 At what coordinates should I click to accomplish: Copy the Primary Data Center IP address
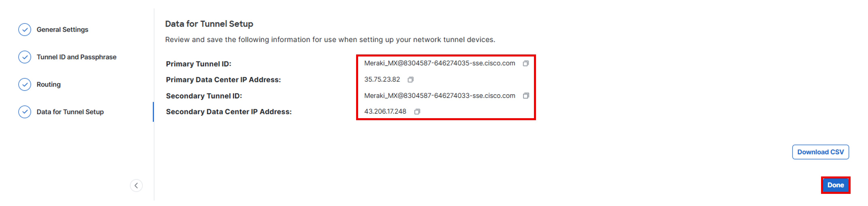[410, 80]
